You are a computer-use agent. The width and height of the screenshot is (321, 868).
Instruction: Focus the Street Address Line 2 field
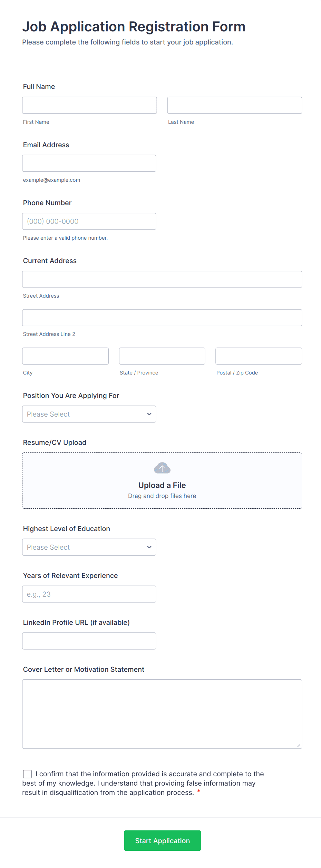click(162, 318)
